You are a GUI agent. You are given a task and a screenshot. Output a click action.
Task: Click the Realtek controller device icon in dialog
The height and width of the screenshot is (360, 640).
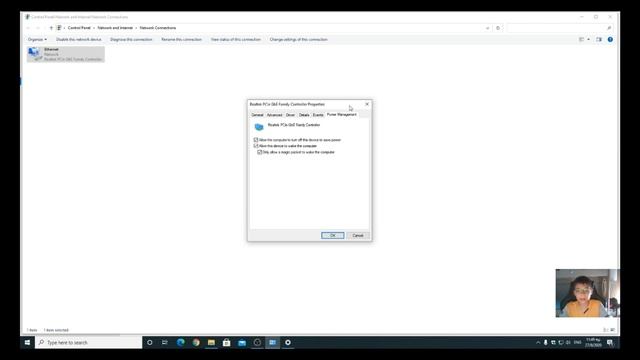pos(259,127)
